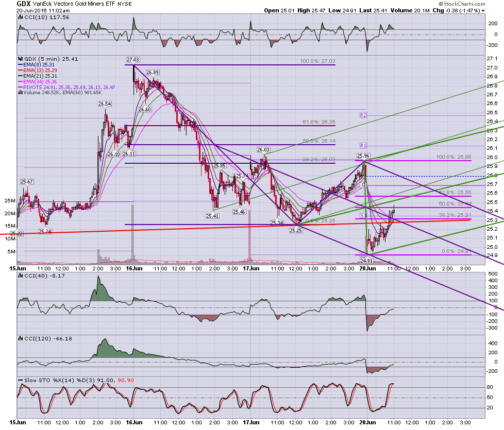Screen dimensions: 504x430
Task: Click the R2 pivot level label
Action: (x=363, y=115)
